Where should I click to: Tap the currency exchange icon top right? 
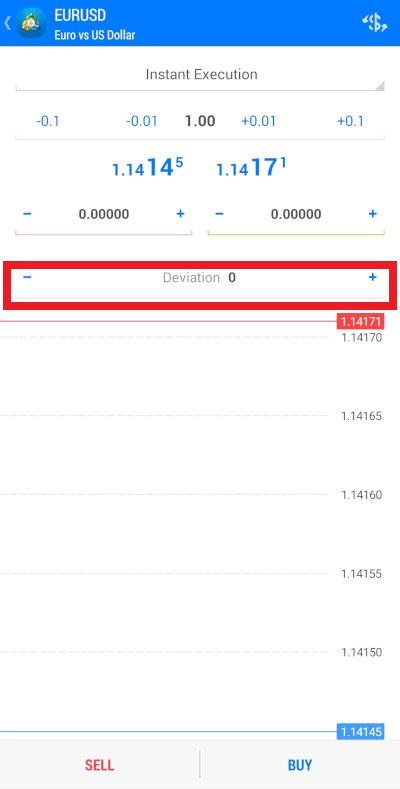374,23
